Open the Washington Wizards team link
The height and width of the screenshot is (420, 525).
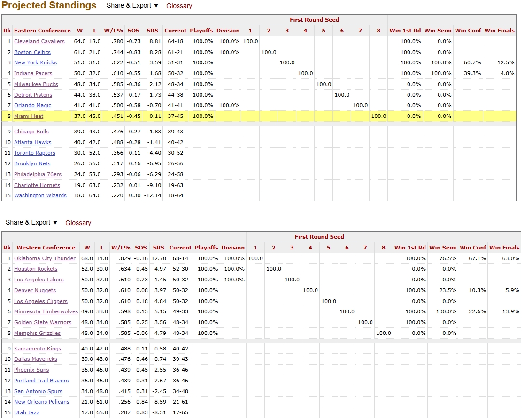(40, 195)
